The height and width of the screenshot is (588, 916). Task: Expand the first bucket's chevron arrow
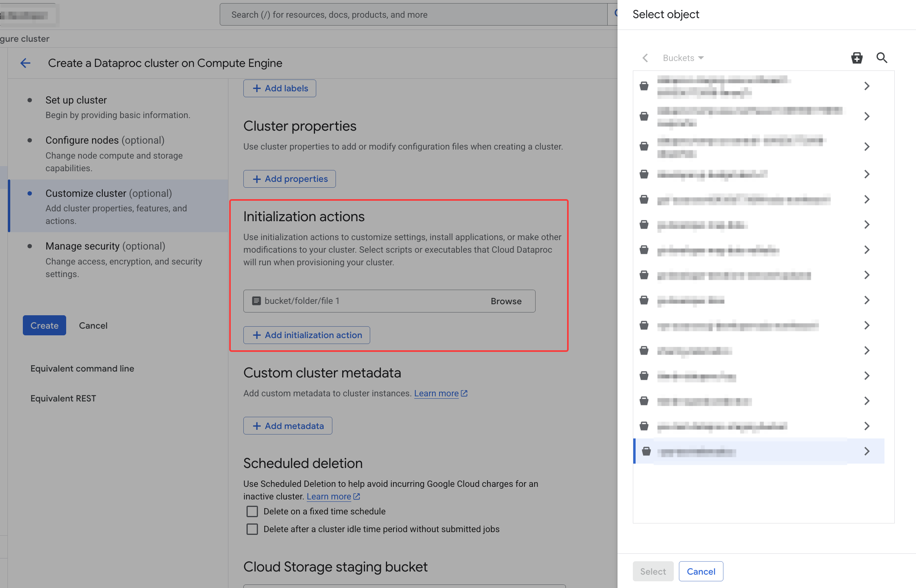click(867, 86)
